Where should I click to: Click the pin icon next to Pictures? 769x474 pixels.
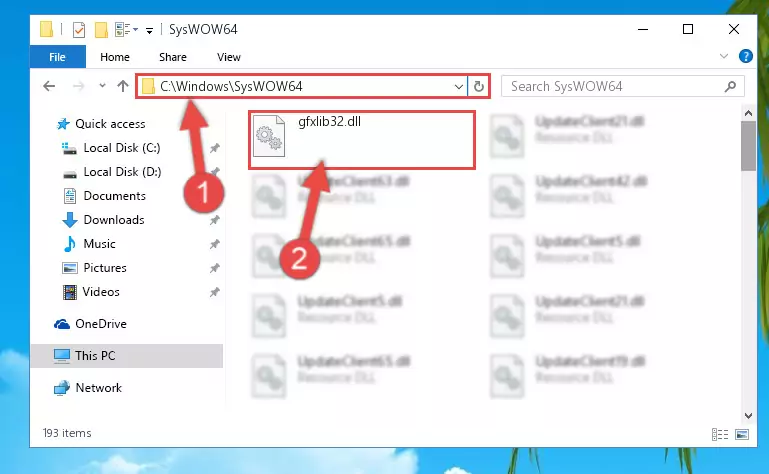(214, 268)
